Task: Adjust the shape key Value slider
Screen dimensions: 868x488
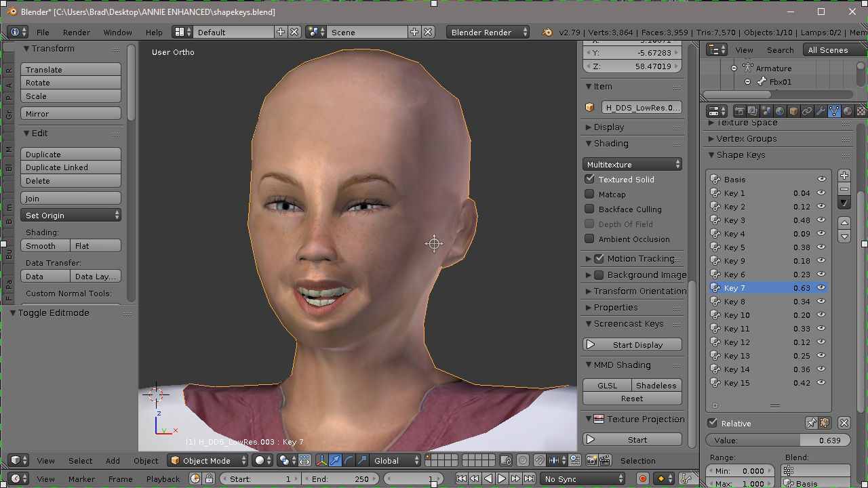Action: click(x=778, y=440)
